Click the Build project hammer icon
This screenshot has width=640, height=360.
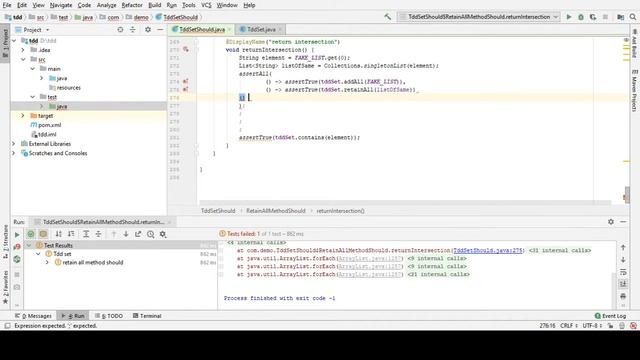(387, 17)
